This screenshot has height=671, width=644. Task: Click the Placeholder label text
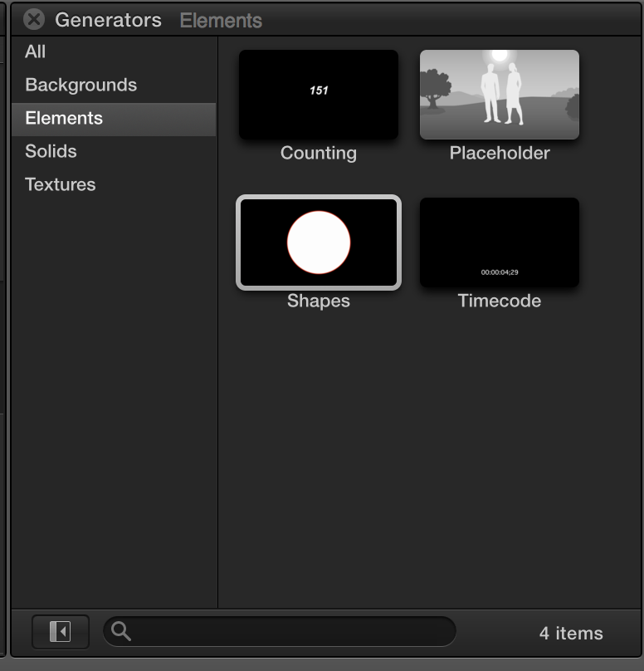(x=500, y=153)
